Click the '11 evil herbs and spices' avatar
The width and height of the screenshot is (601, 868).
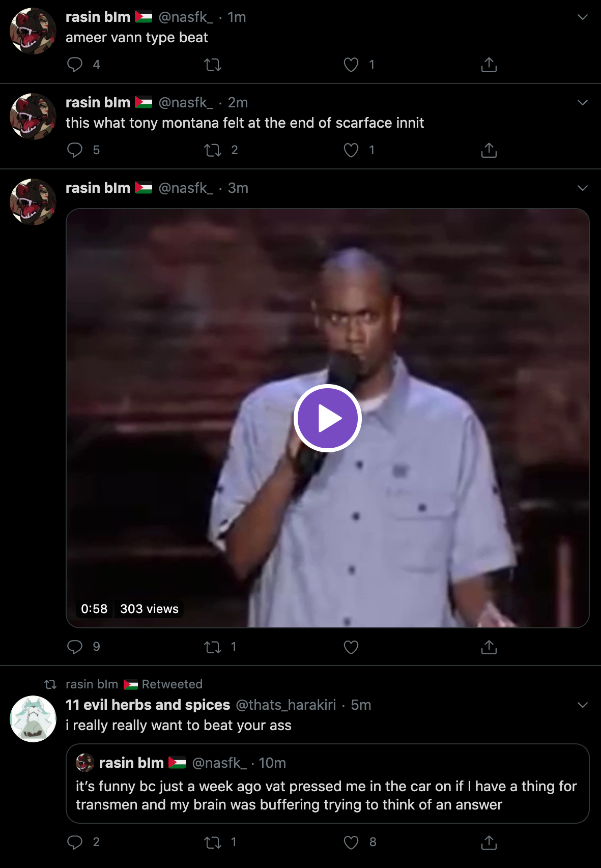[33, 719]
